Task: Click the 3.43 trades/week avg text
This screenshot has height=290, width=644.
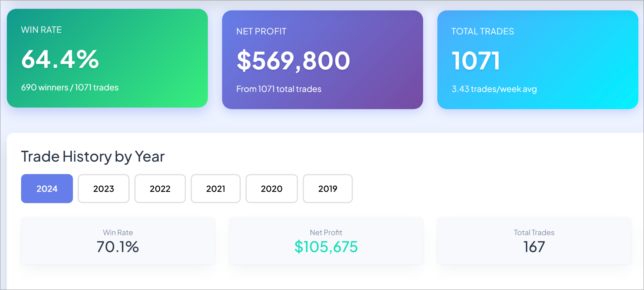Action: coord(494,89)
